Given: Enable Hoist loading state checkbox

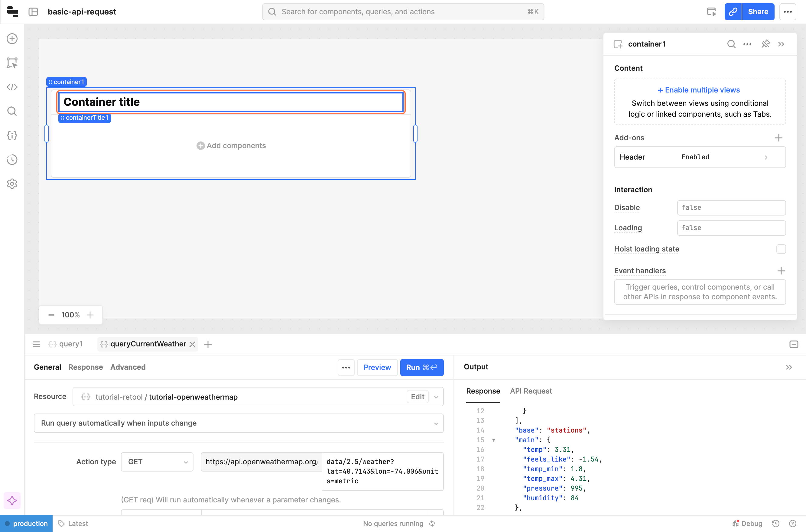Looking at the screenshot, I should (781, 249).
